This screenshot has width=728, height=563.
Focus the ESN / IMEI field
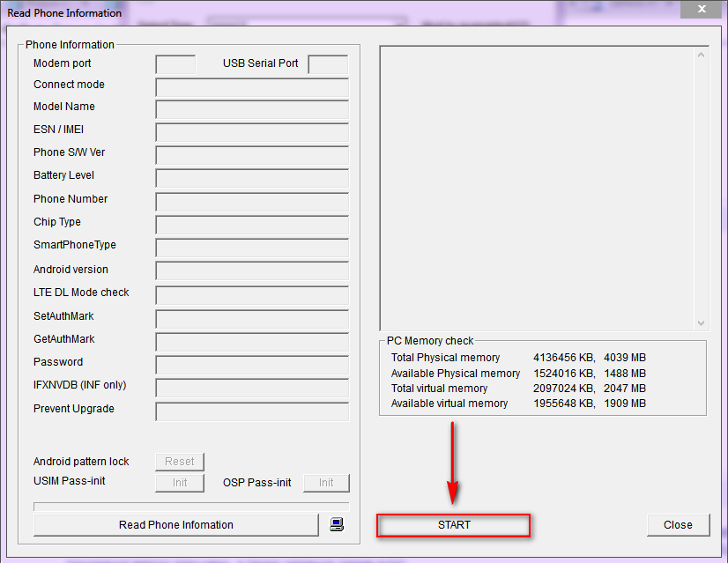point(252,132)
